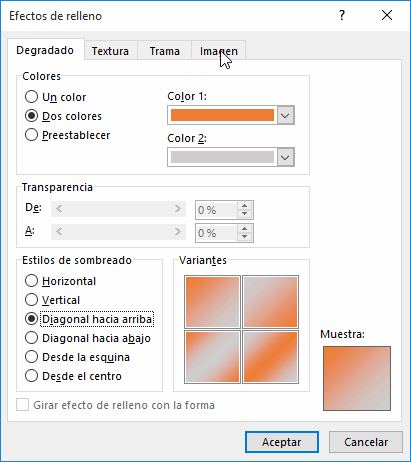Open the Color 2 dropdown arrow

285,157
